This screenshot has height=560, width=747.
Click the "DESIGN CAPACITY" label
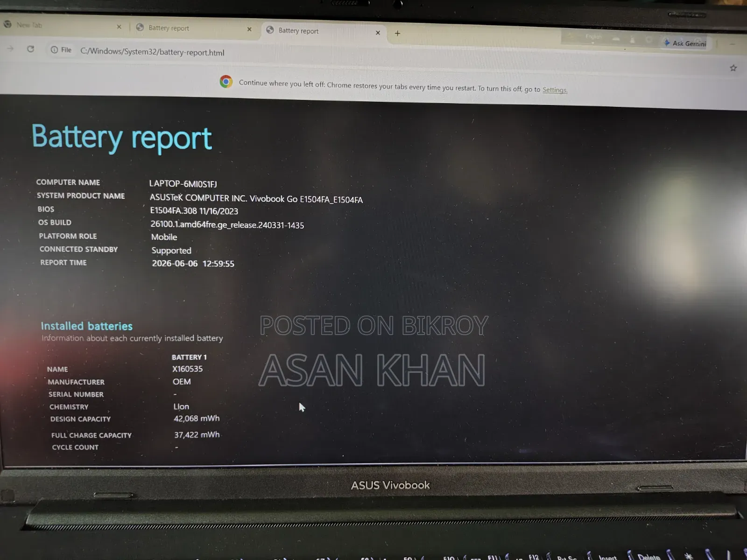click(x=81, y=419)
